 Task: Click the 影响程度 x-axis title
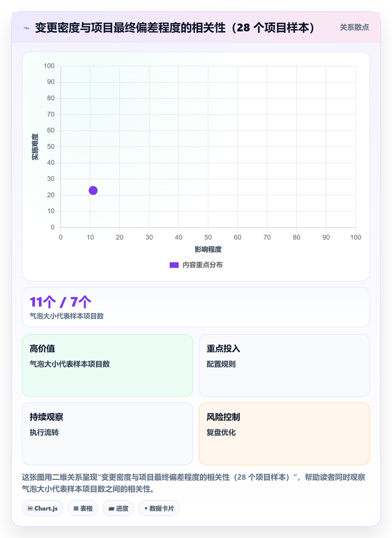[208, 249]
